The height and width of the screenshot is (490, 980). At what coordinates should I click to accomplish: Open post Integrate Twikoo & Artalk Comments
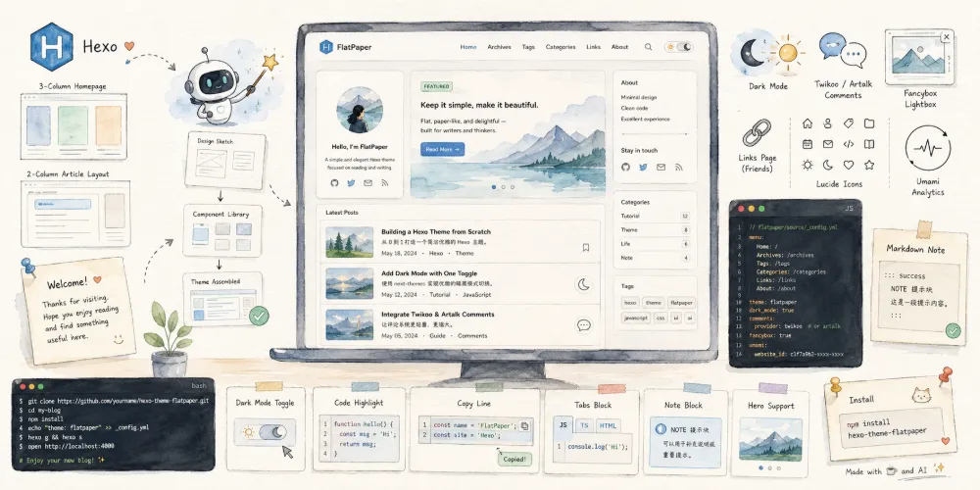(437, 315)
